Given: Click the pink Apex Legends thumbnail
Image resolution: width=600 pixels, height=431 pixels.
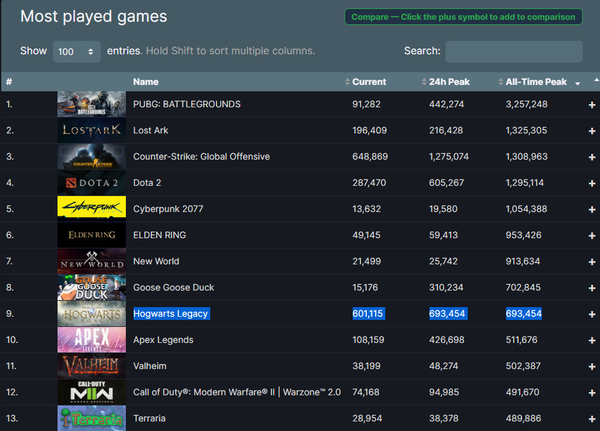Looking at the screenshot, I should click(x=91, y=340).
